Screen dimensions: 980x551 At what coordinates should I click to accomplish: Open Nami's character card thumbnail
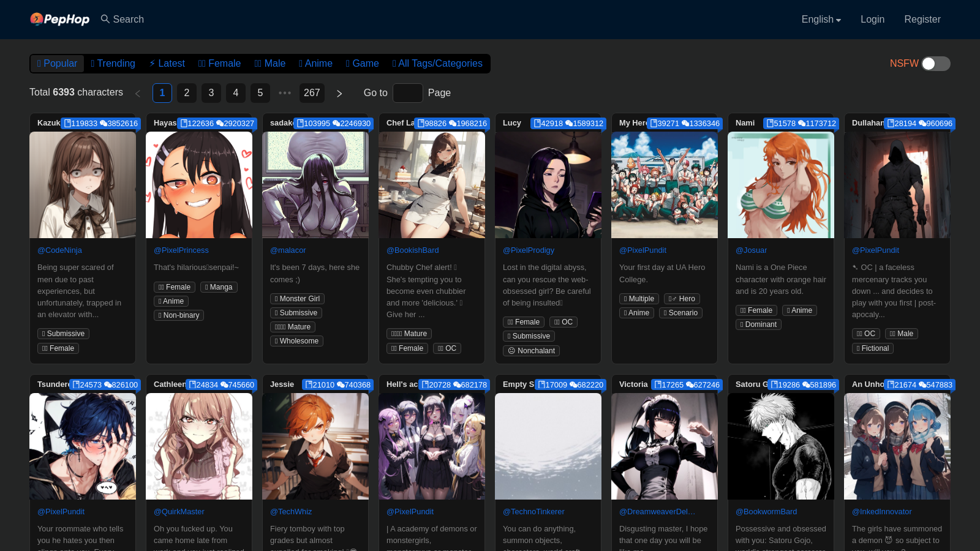[x=780, y=184]
